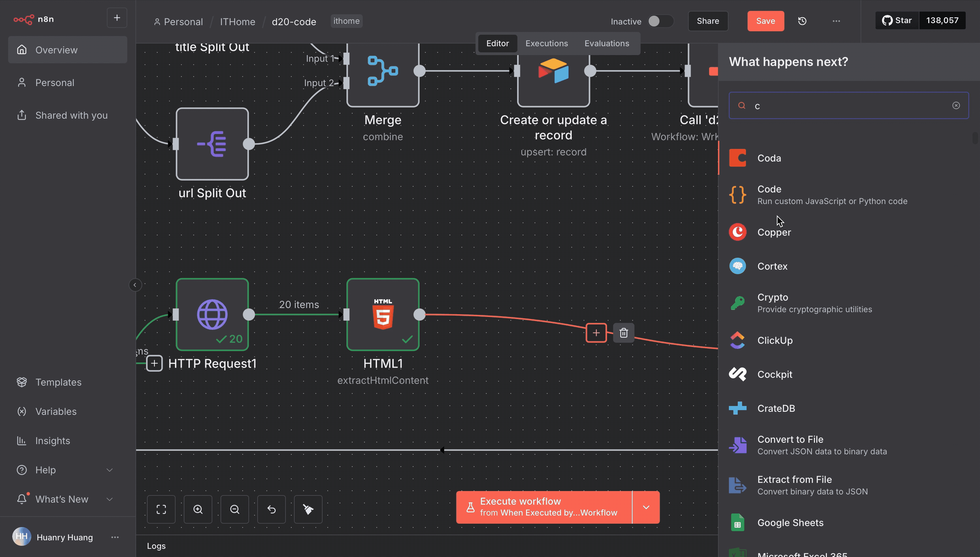The height and width of the screenshot is (557, 980).
Task: Choose the Crypto node
Action: coord(849,303)
